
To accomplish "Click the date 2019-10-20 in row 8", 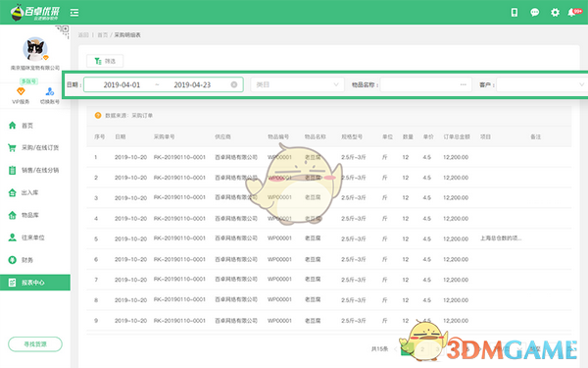I will (130, 300).
